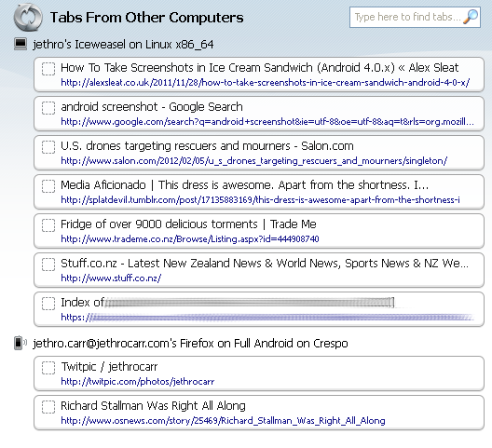
Task: Open the google.com android+screenshot search URL
Action: click(267, 122)
